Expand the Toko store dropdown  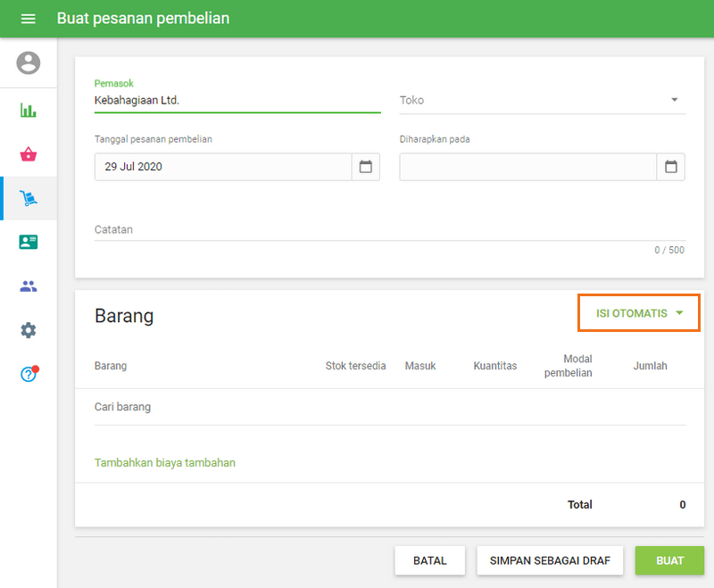point(674,100)
